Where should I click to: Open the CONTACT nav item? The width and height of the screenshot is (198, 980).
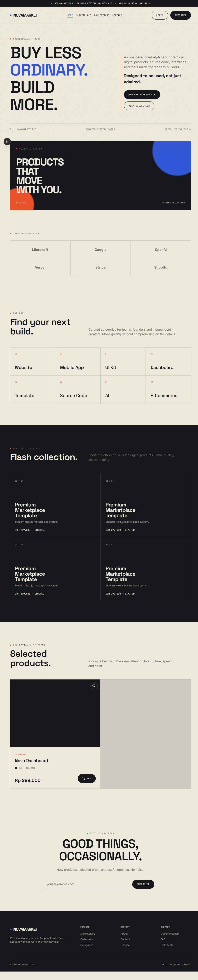[117, 15]
